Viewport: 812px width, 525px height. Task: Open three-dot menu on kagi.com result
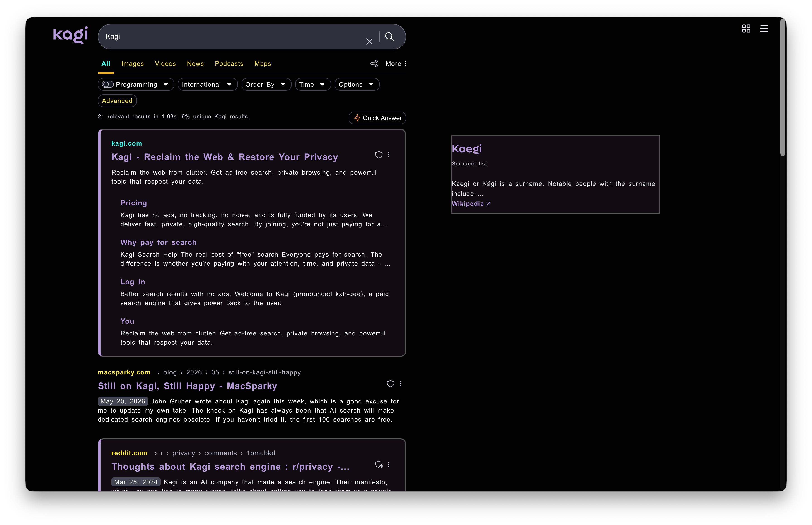[x=389, y=155]
